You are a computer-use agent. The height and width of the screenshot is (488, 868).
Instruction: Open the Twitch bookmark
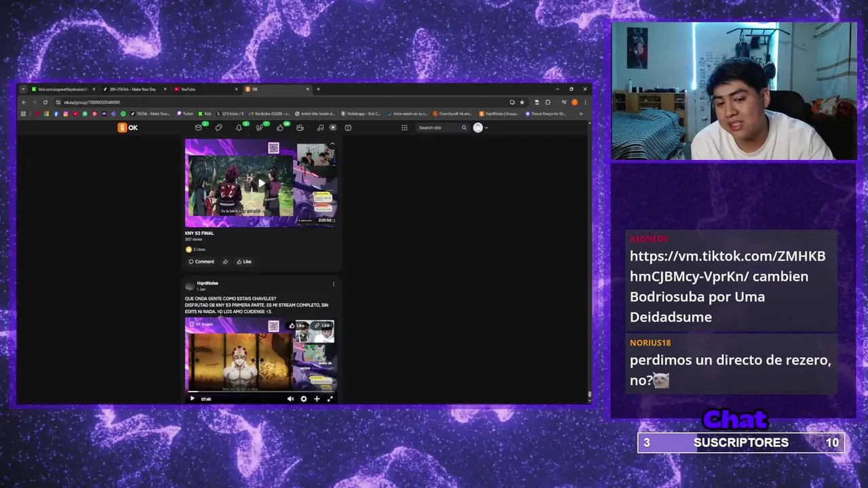point(185,114)
